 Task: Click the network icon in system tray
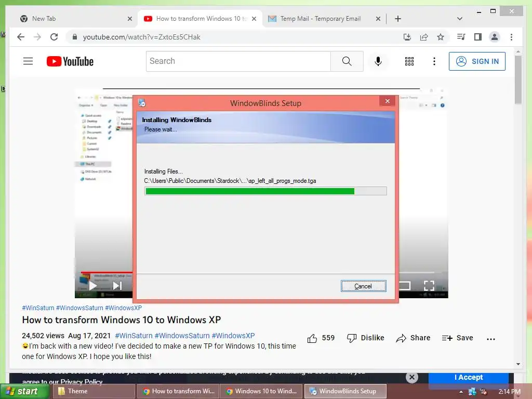(472, 392)
